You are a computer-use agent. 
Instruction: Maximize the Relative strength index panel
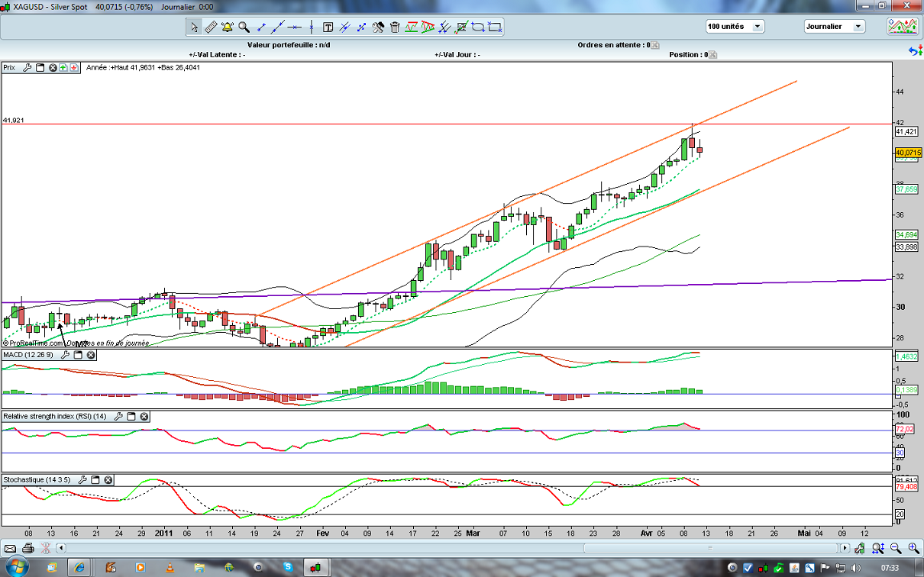coord(131,417)
